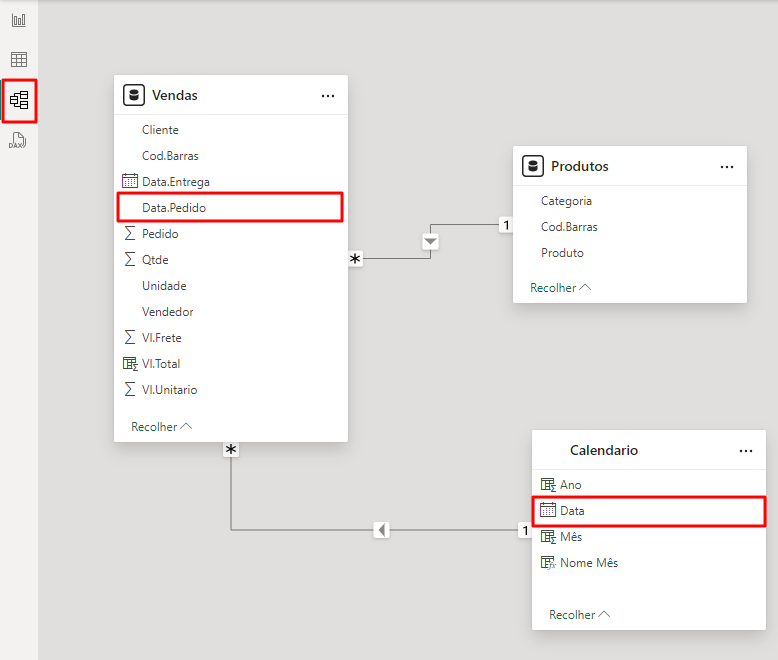Screen dimensions: 778x660
Task: Collapse the Produtos table with Recolher
Action: point(560,288)
